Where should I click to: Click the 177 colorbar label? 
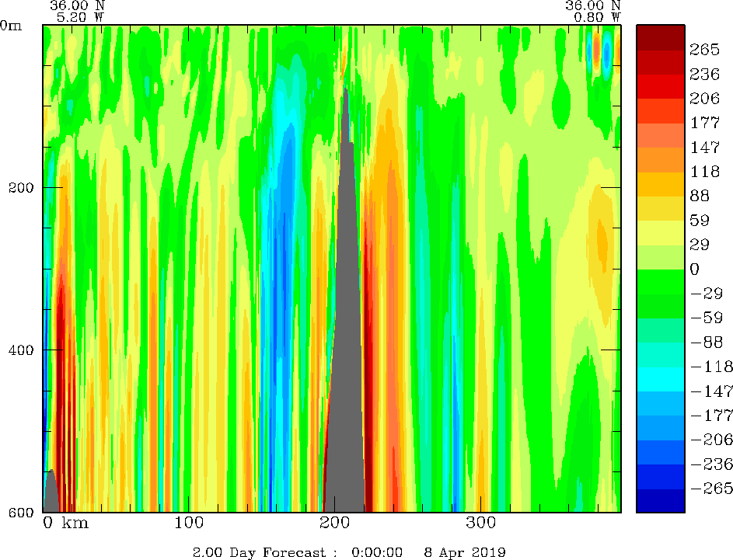[x=704, y=123]
